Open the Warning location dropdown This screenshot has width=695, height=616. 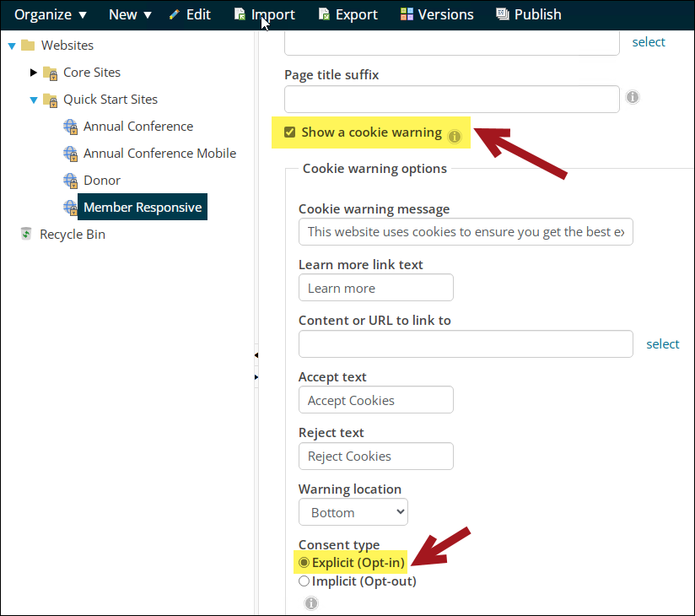(x=353, y=512)
